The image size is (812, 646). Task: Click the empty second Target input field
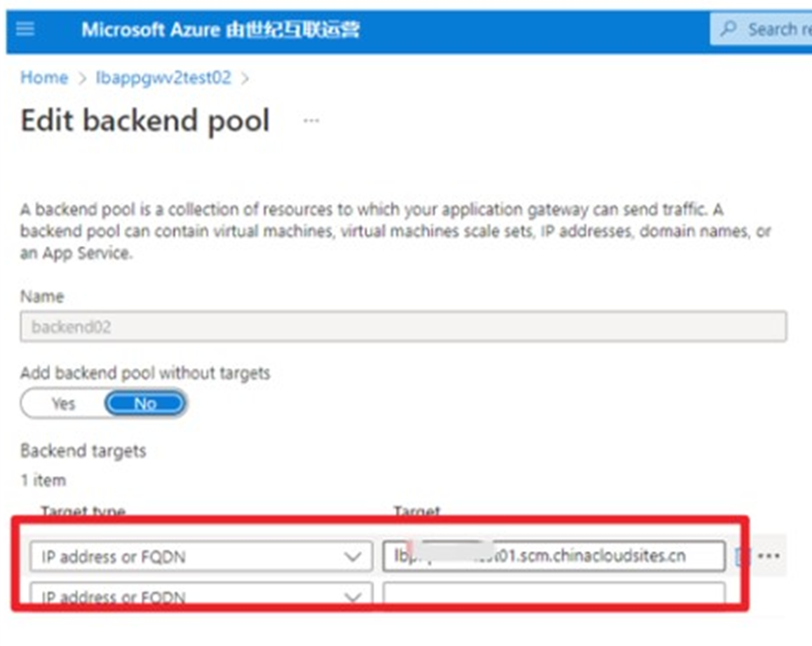tap(552, 596)
